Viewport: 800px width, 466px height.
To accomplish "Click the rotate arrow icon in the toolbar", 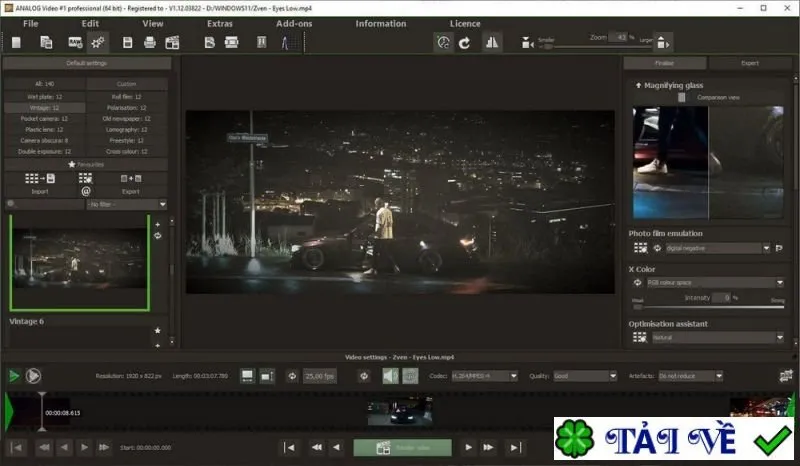I will click(464, 43).
